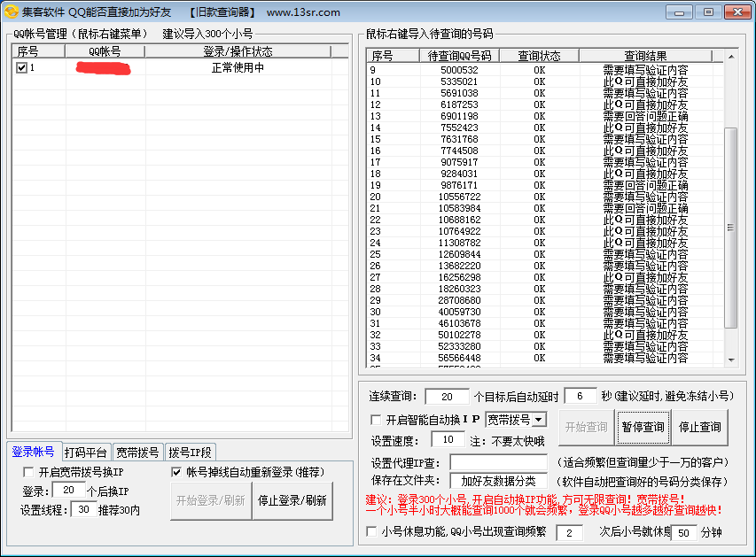Screen dimensions: 756x557
Task: Enable 开启宽带拨号换IP checkbox
Action: 28,472
